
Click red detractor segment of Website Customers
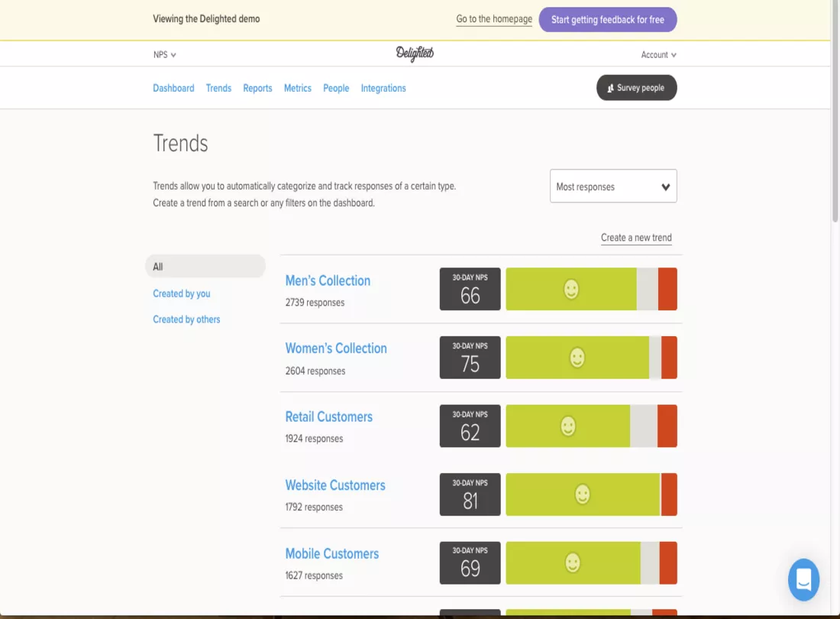(669, 494)
